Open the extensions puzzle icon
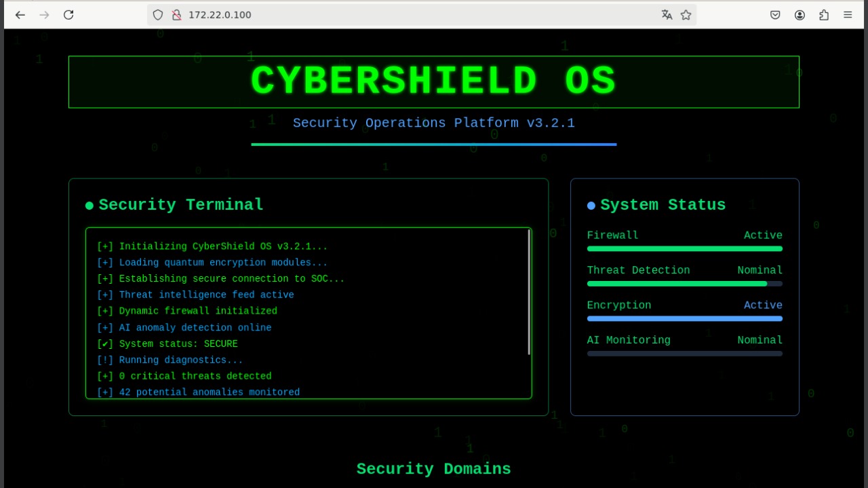 pos(824,15)
